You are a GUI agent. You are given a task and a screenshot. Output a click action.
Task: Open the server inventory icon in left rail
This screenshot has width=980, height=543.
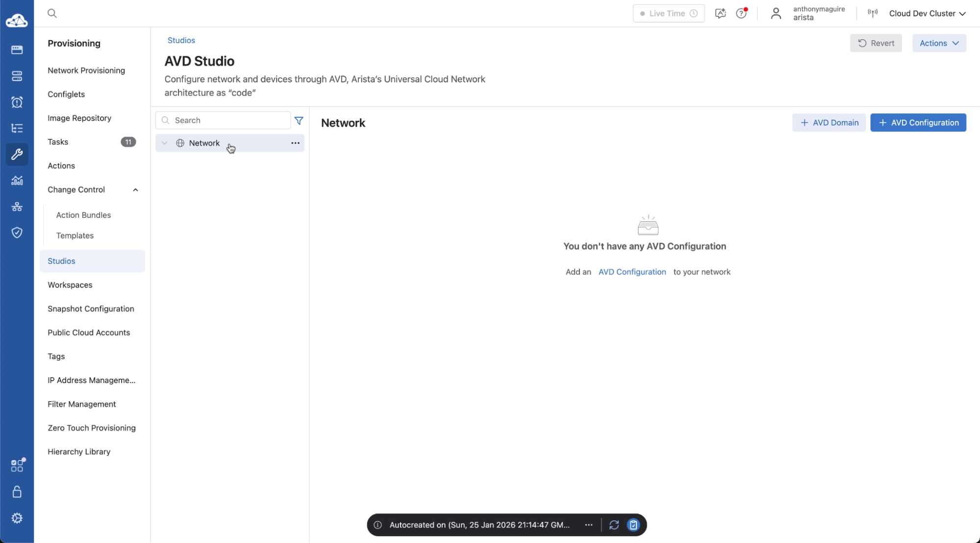click(17, 76)
